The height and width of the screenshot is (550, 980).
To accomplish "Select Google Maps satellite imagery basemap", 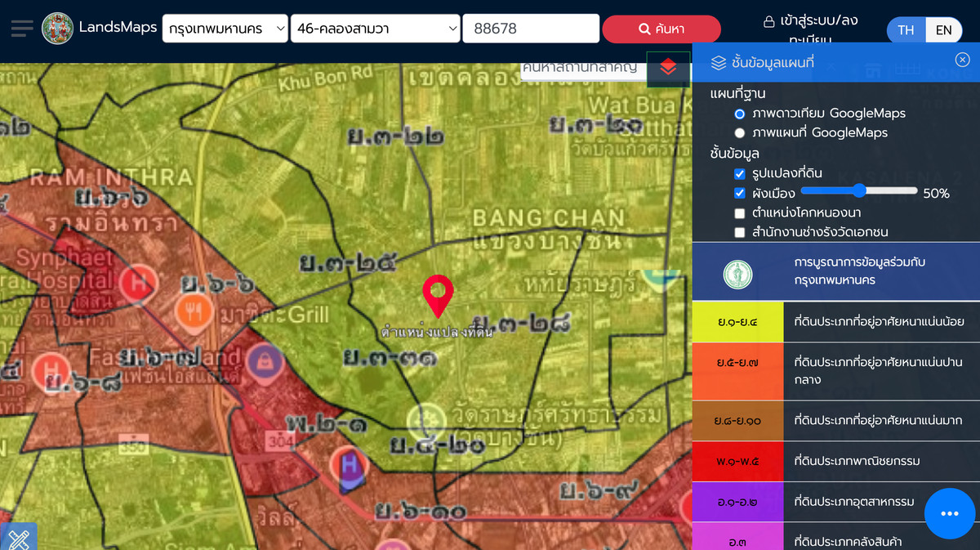I will pos(740,114).
